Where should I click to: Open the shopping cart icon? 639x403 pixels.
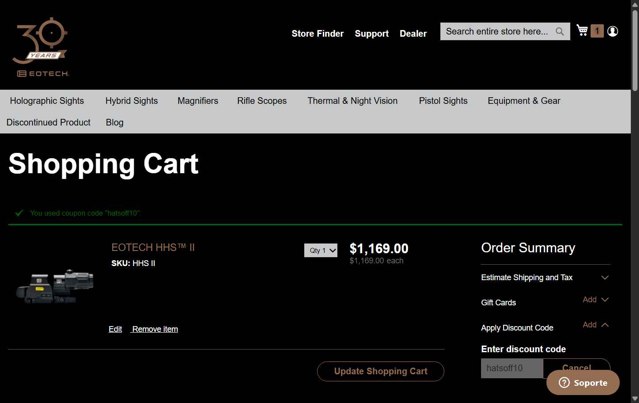click(x=582, y=31)
